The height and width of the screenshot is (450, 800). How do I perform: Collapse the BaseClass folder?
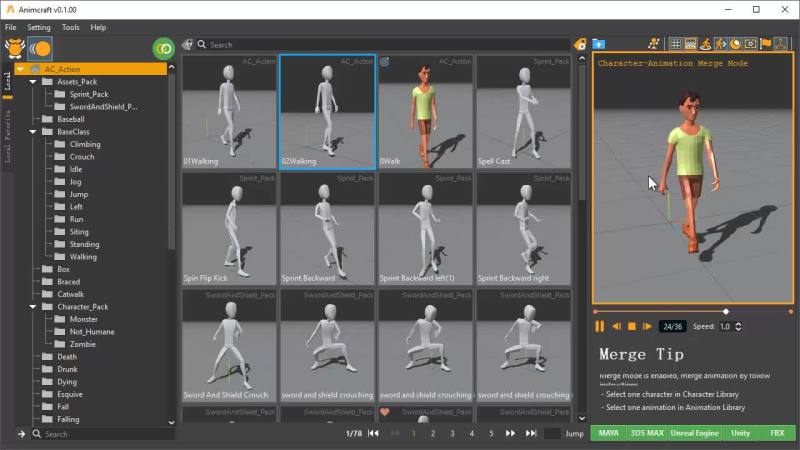click(x=33, y=132)
